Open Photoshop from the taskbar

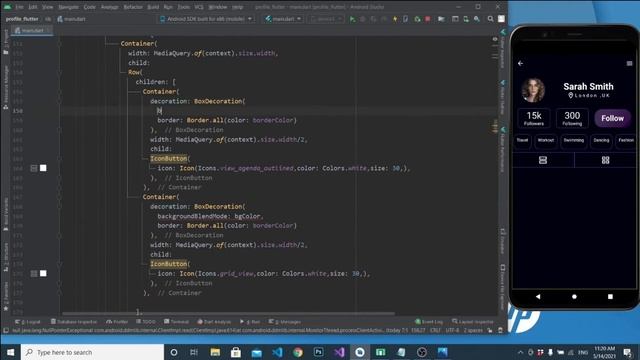click(318, 352)
